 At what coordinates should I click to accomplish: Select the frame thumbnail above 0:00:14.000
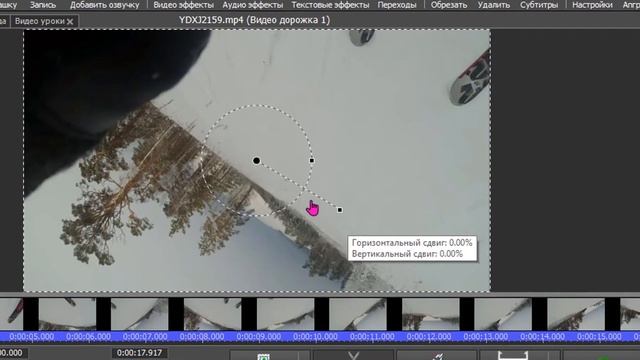(576, 314)
